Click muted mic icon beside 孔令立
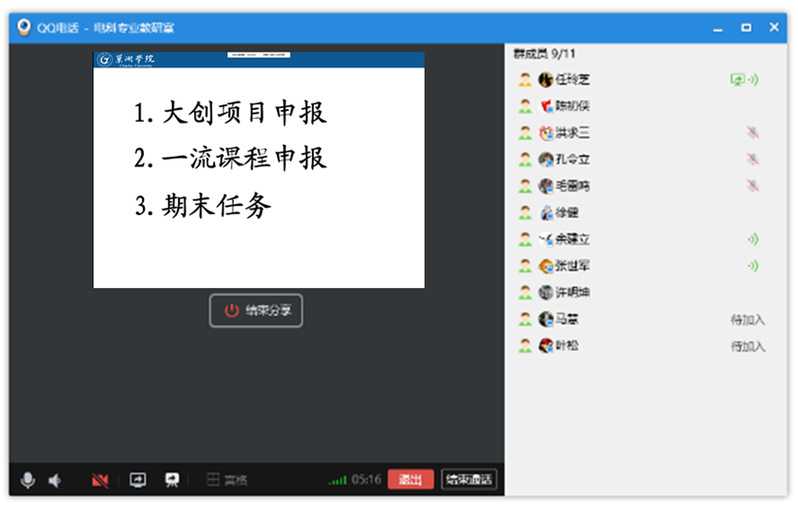 [x=752, y=159]
